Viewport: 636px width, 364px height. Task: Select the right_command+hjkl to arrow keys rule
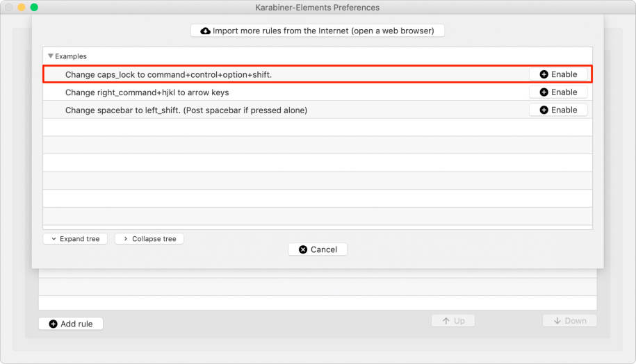[147, 92]
